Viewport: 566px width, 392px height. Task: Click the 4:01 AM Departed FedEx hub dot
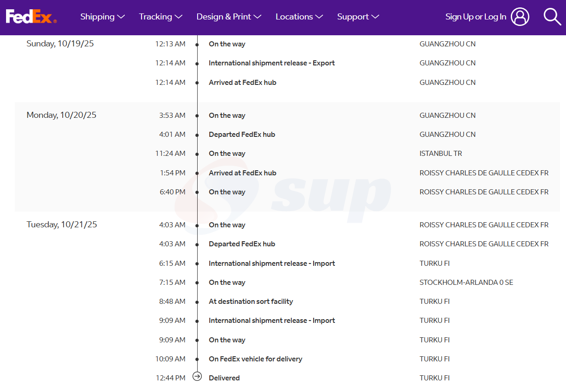(197, 135)
